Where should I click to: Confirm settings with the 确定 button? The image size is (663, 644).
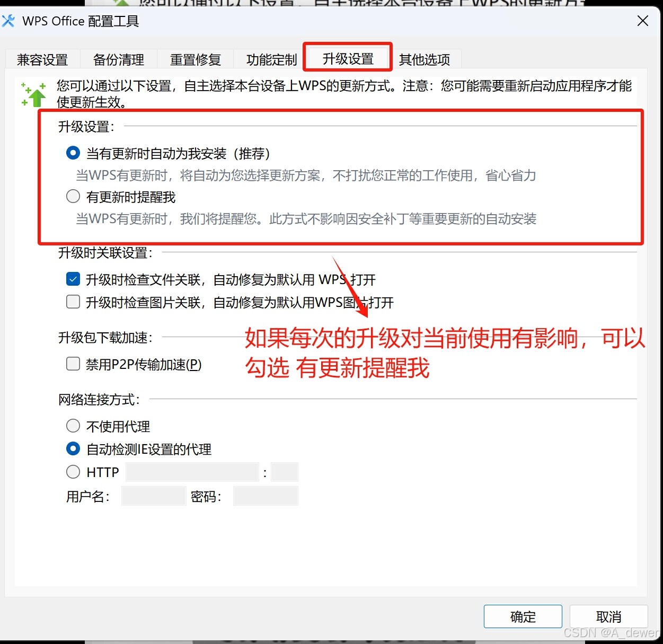523,616
